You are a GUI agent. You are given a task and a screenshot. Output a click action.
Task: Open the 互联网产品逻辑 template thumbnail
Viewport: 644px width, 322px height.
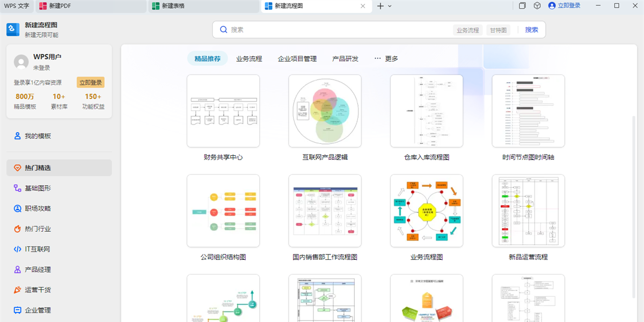tap(325, 111)
